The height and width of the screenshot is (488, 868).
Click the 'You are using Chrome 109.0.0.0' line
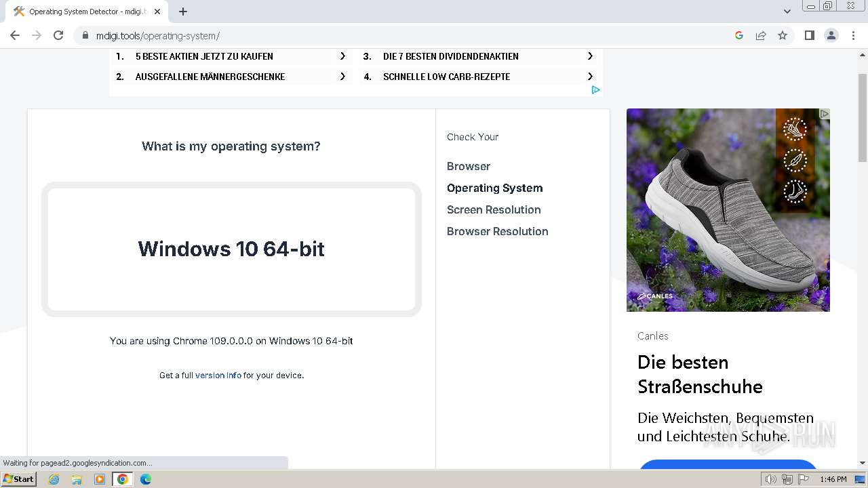pos(231,341)
